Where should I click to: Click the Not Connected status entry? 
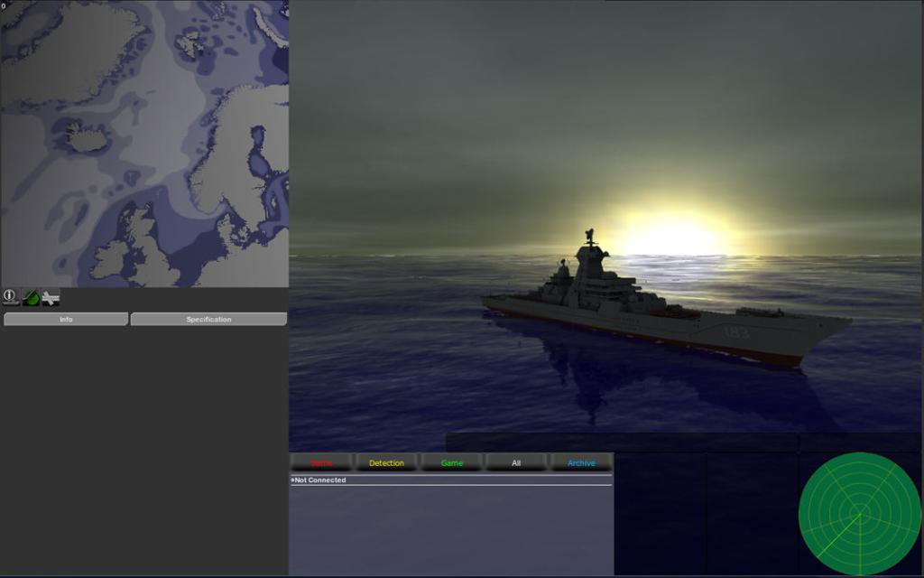tap(319, 480)
